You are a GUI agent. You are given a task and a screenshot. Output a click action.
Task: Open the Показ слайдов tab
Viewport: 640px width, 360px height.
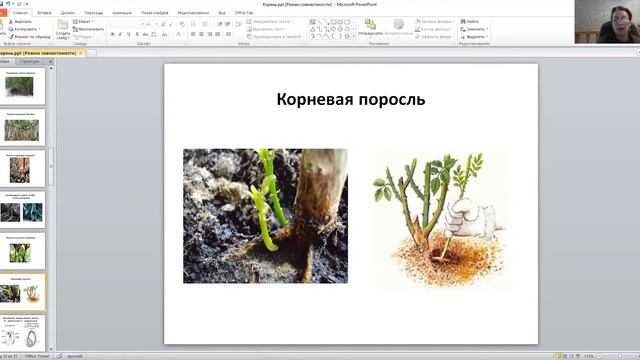pos(154,13)
